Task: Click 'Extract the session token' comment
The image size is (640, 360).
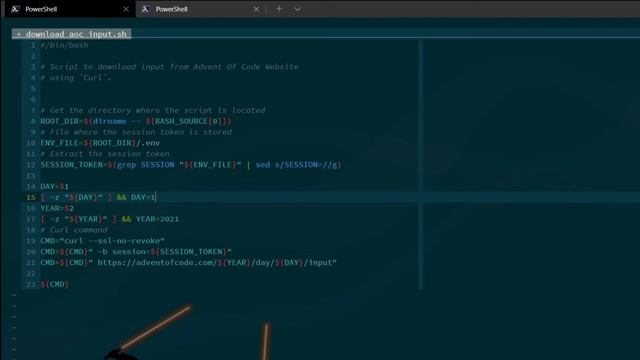Action: pyautogui.click(x=105, y=154)
